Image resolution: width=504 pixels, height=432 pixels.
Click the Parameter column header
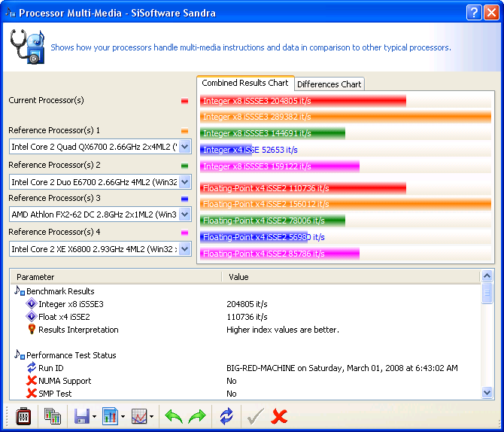tap(116, 277)
